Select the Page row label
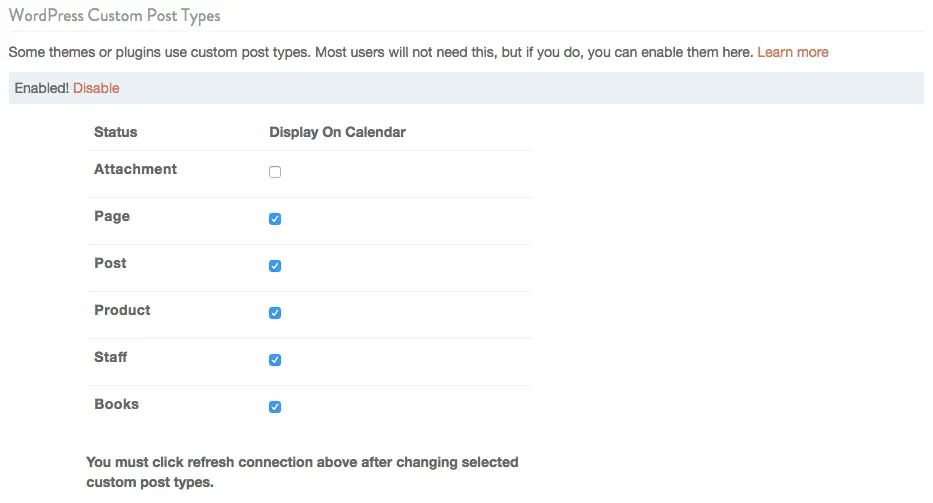 (x=112, y=217)
